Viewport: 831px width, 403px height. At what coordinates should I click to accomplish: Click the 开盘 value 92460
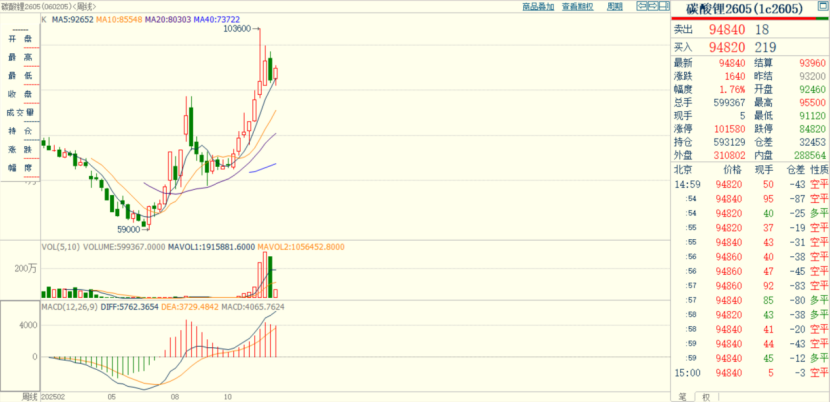(812, 90)
